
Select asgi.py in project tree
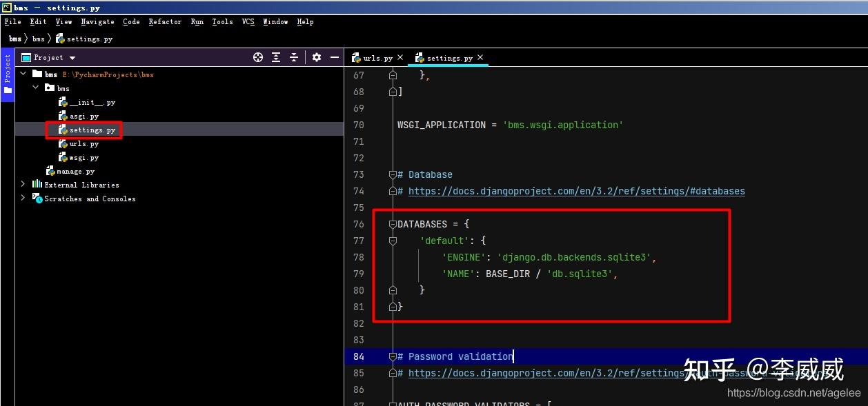pos(79,116)
